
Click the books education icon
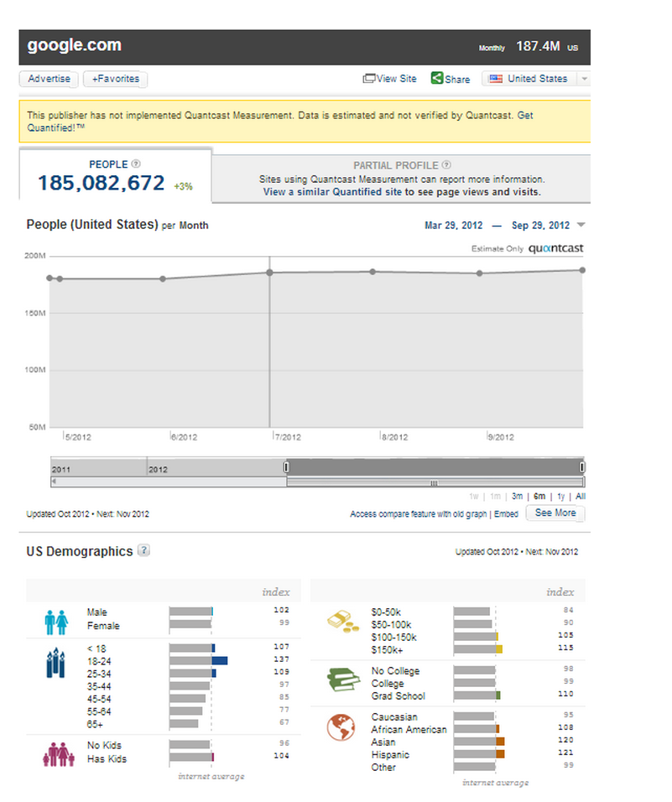pos(342,680)
